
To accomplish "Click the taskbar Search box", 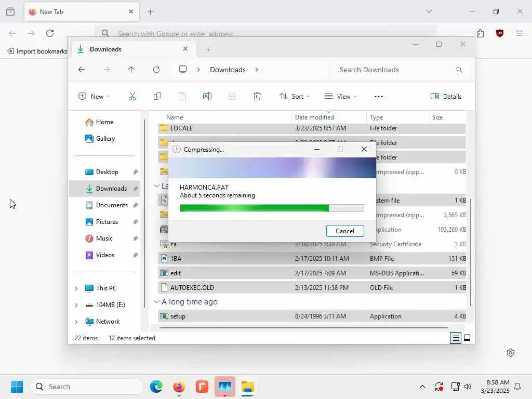I will pyautogui.click(x=87, y=387).
